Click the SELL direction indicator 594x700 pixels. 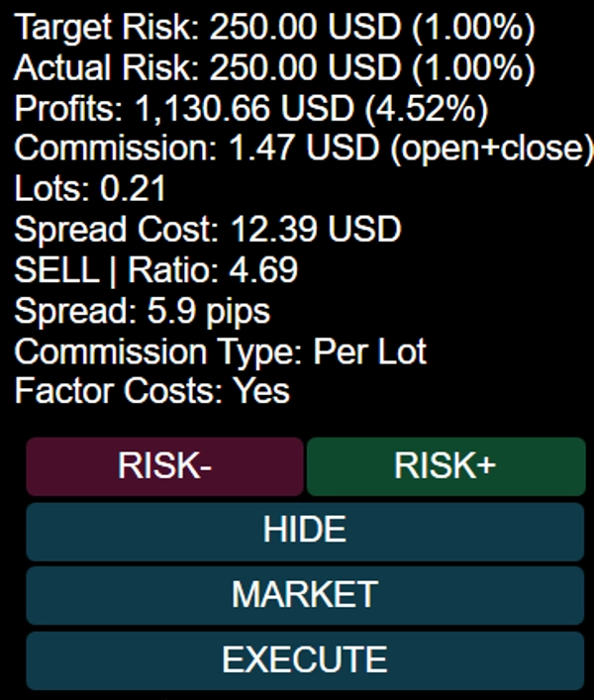[56, 269]
